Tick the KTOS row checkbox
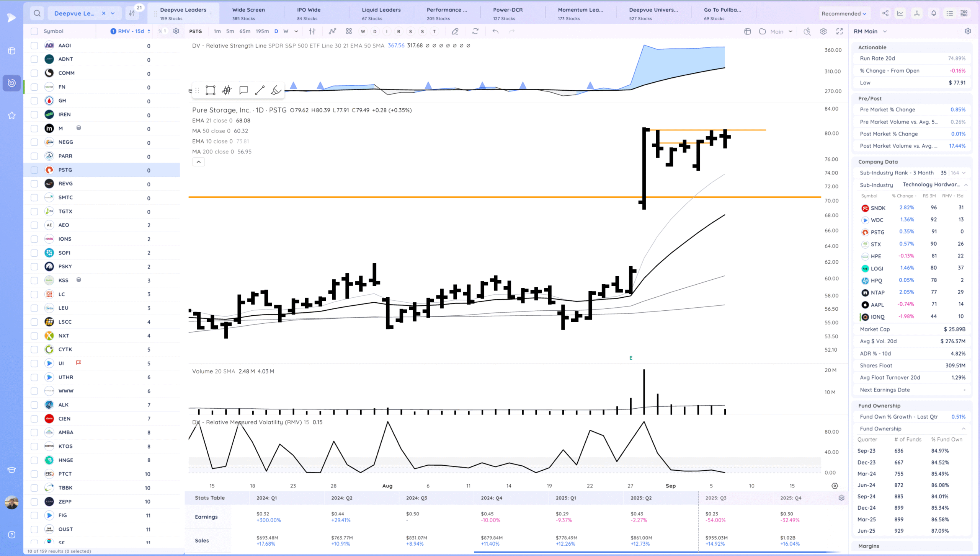This screenshot has height=556, width=980. click(x=34, y=446)
